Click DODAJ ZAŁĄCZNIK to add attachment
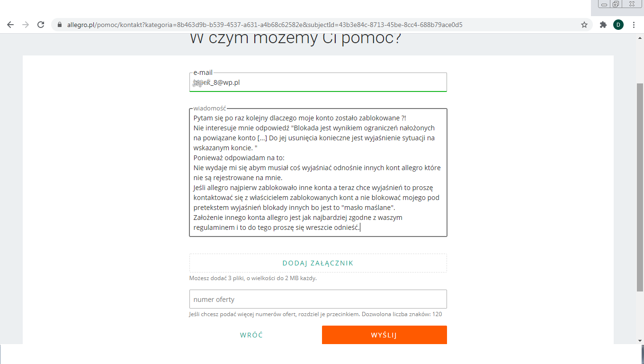 tap(318, 263)
